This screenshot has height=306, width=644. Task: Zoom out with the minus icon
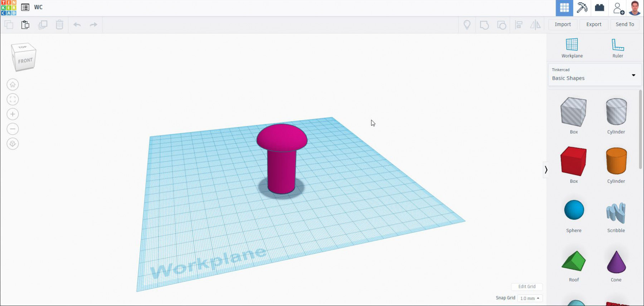[13, 129]
